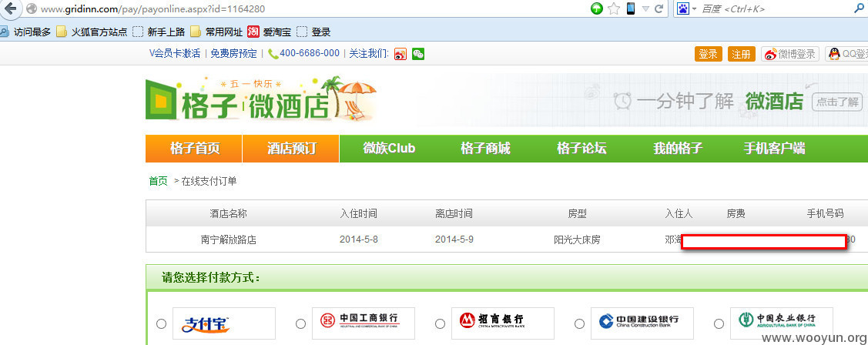The image size is (868, 345).
Task: Click the search magnifier icon
Action: pos(860,8)
